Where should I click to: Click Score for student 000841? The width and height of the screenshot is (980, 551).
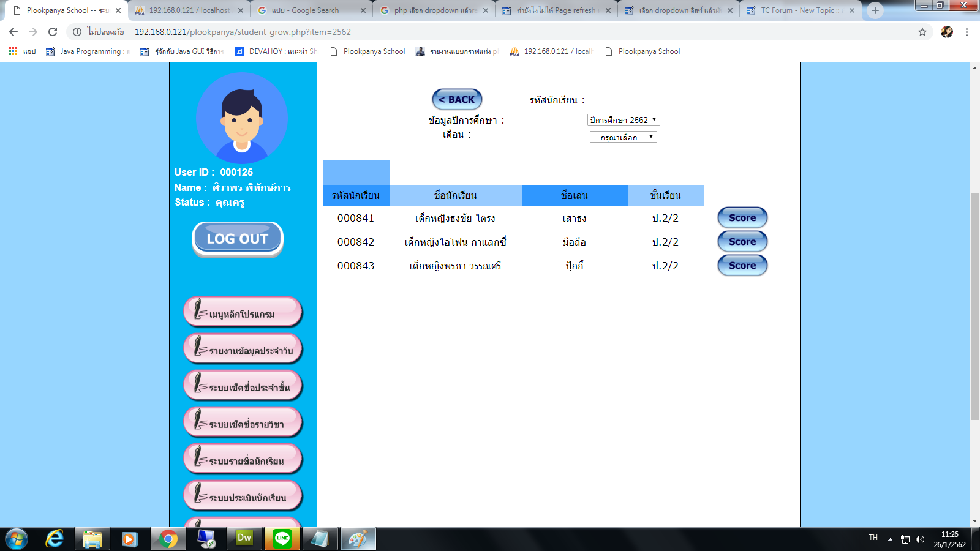(742, 217)
